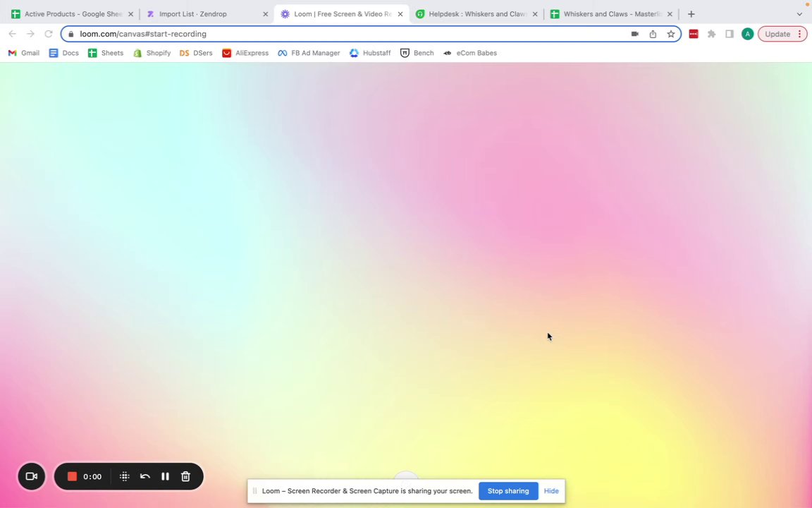The height and width of the screenshot is (508, 812).
Task: Switch to the Active Products Google Sheets tab
Action: pos(73,14)
